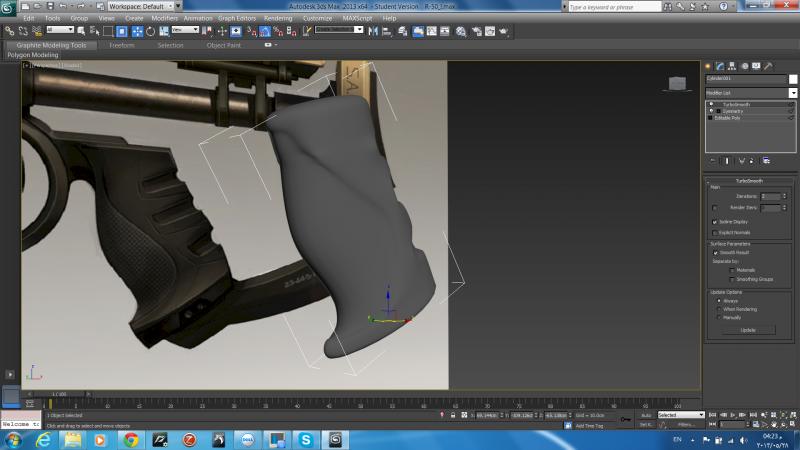Click the ViewCube in the viewport corner
This screenshot has width=800, height=450.
[x=677, y=83]
